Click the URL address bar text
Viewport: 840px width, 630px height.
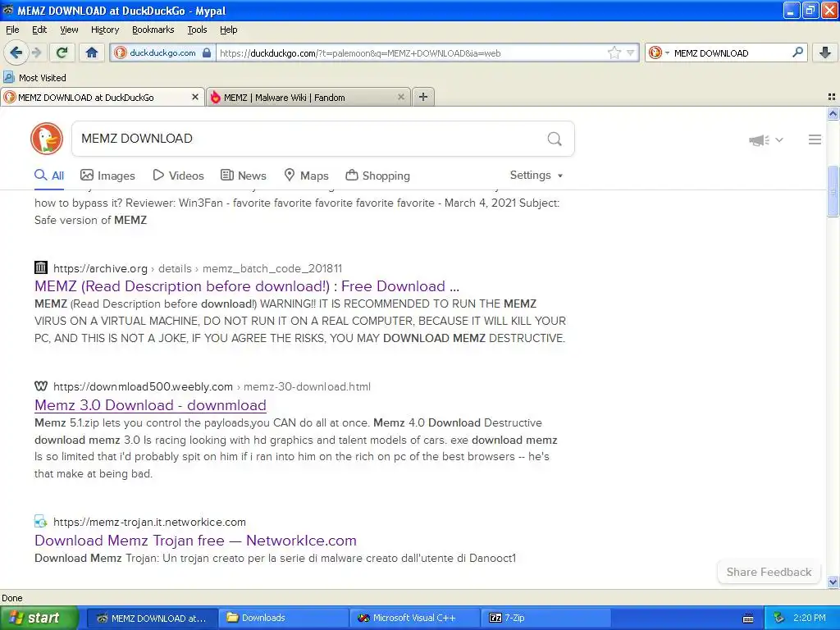[360, 53]
